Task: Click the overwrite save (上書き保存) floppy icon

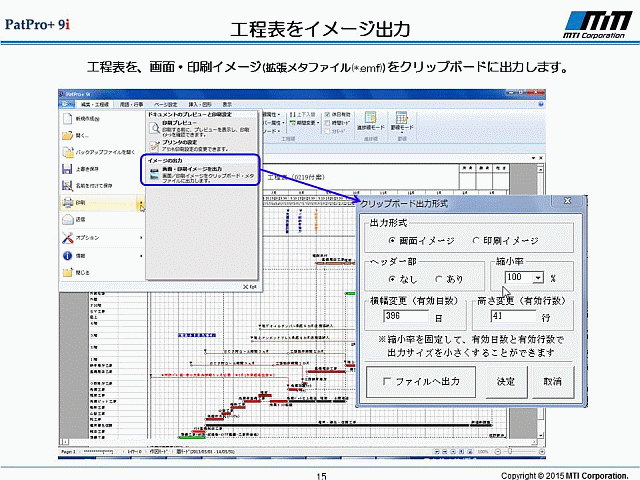Action: pyautogui.click(x=67, y=169)
